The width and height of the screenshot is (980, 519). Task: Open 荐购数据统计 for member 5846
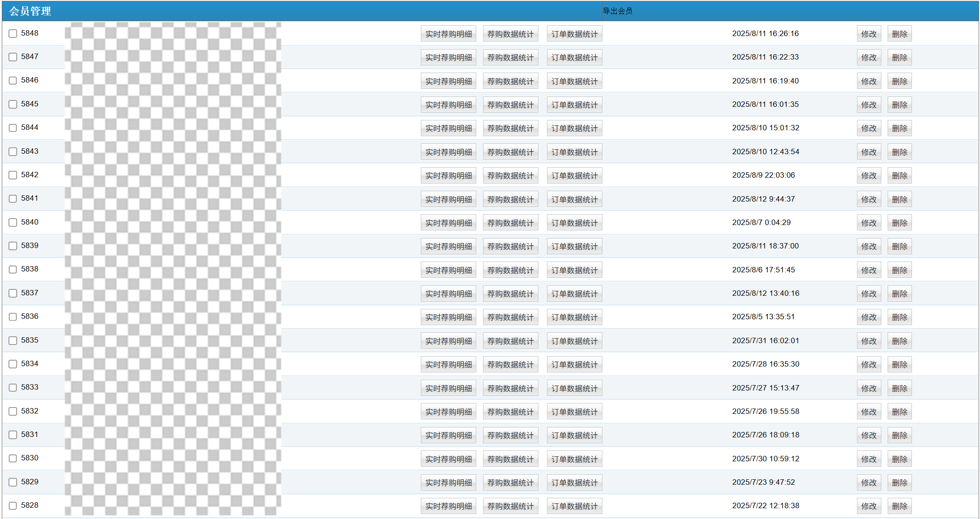tap(510, 81)
